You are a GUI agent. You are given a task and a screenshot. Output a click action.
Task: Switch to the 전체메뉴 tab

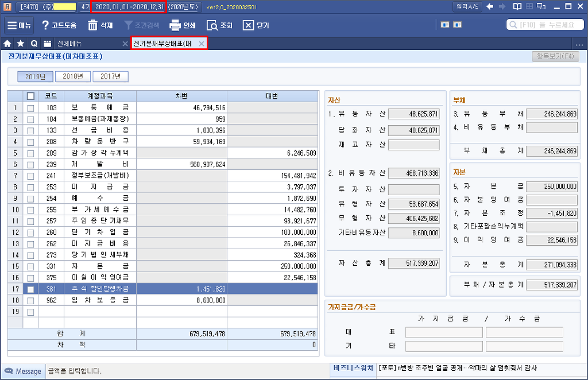[x=69, y=44]
